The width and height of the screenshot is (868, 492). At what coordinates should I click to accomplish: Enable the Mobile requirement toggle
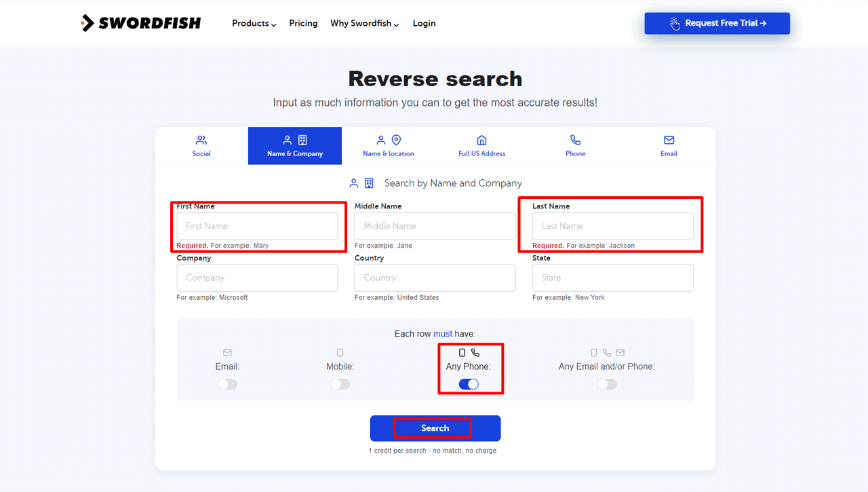tap(340, 383)
